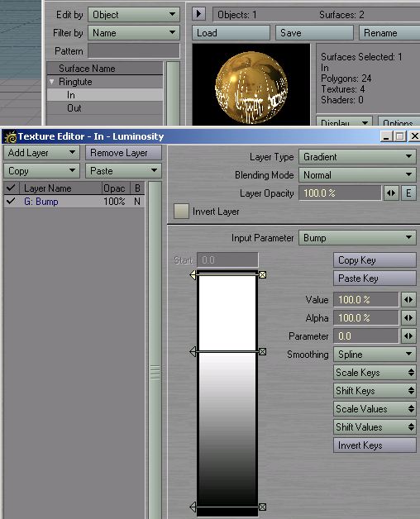Image resolution: width=420 pixels, height=519 pixels.
Task: Open the Input Parameter Bump dropdown
Action: [x=357, y=238]
